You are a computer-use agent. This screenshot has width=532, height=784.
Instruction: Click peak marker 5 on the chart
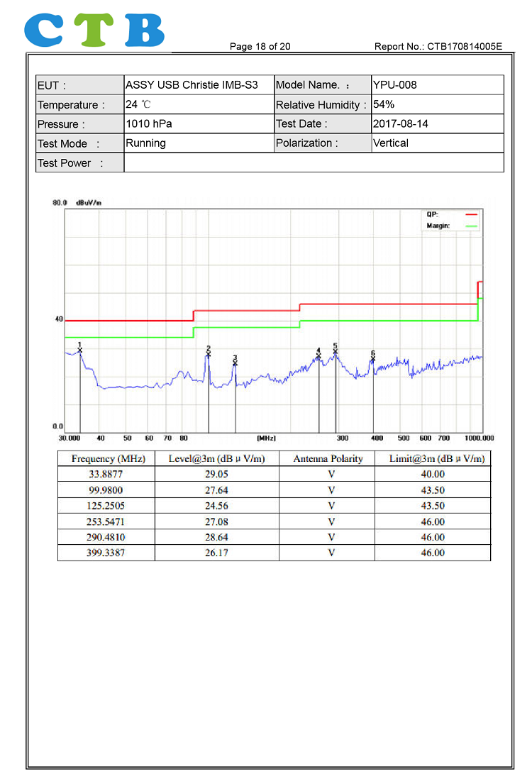pos(336,351)
